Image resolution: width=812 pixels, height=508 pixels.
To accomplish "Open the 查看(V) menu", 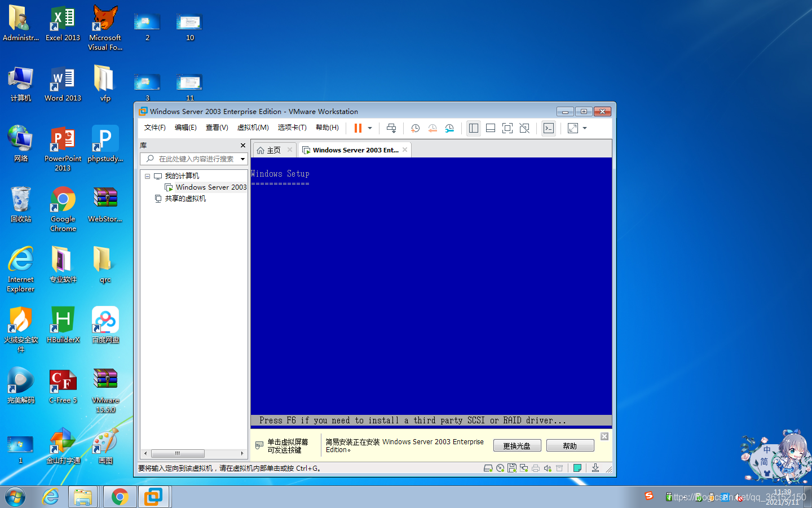I will coord(217,128).
